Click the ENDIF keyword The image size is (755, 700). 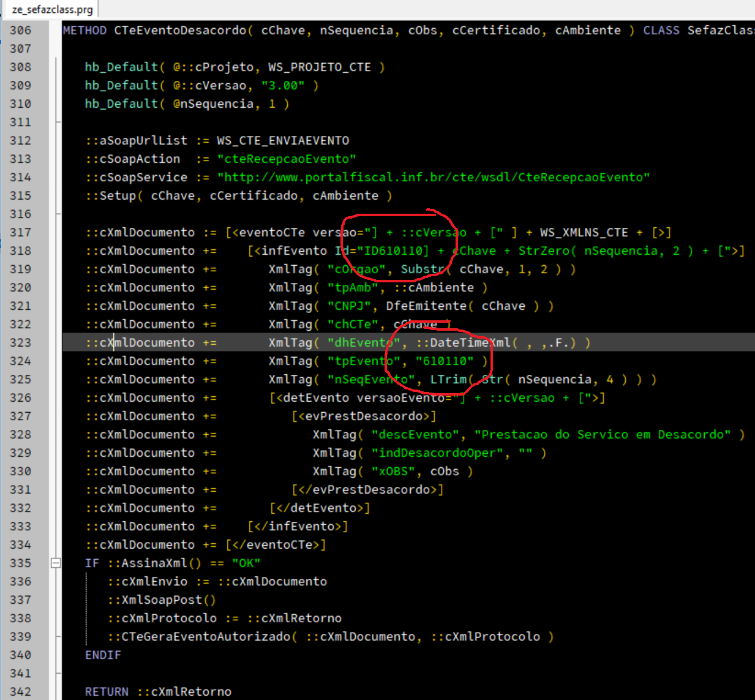[103, 655]
